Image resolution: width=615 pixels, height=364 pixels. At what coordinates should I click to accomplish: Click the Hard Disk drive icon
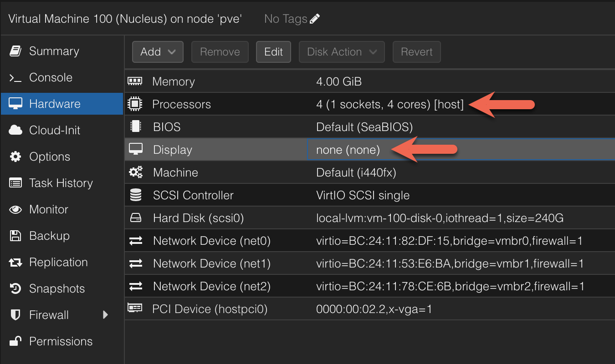click(136, 218)
